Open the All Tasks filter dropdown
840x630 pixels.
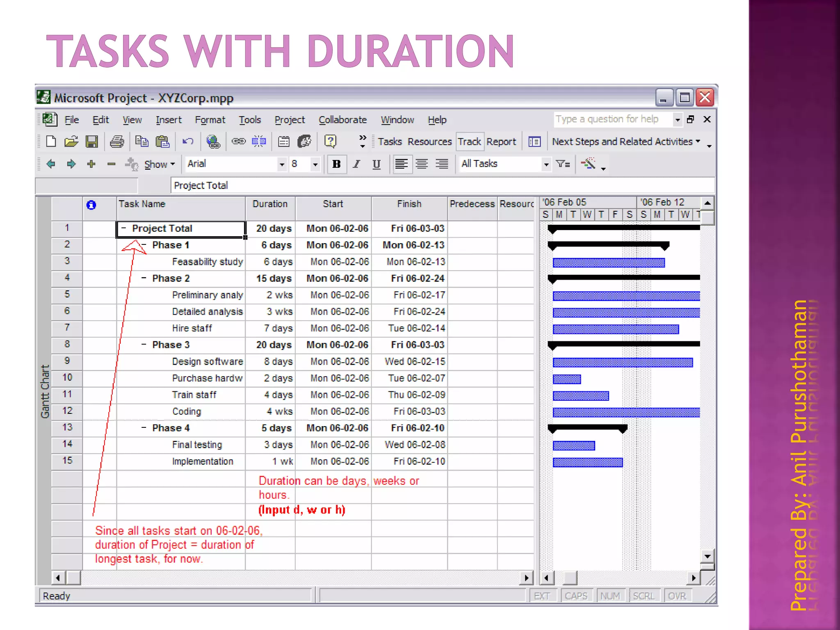point(546,164)
